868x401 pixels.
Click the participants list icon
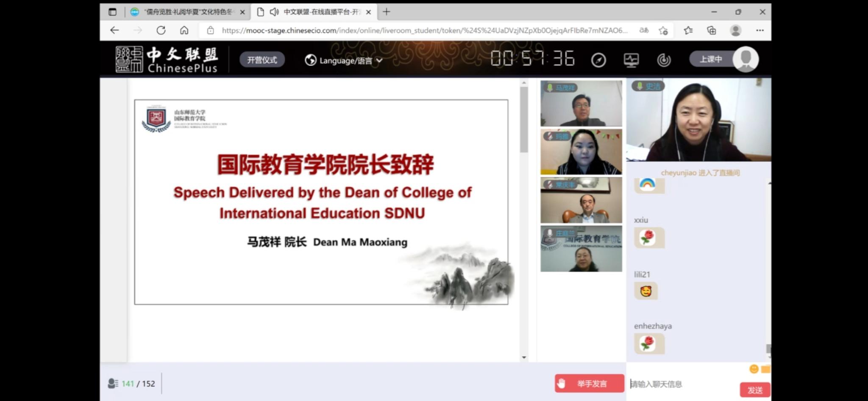(113, 384)
